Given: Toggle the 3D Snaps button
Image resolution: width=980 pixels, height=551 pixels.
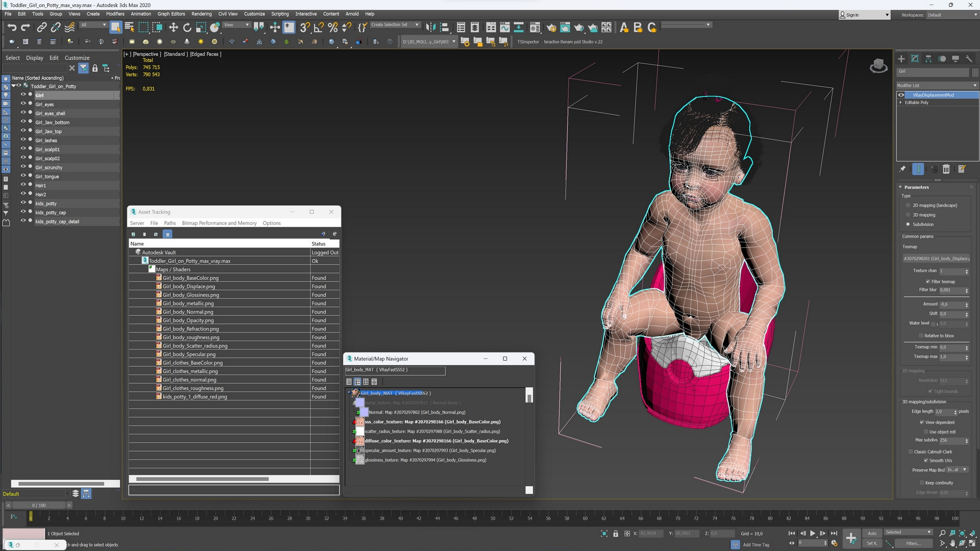Looking at the screenshot, I should pos(305,28).
